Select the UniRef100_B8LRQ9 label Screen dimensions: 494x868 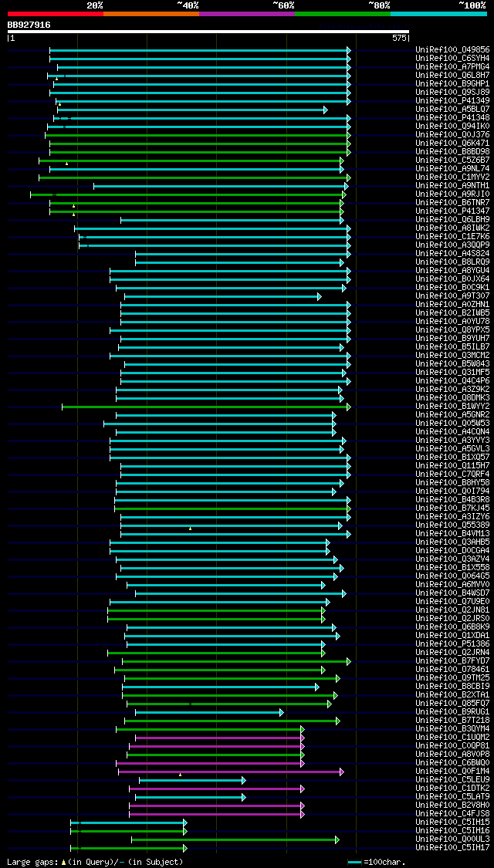pos(452,262)
